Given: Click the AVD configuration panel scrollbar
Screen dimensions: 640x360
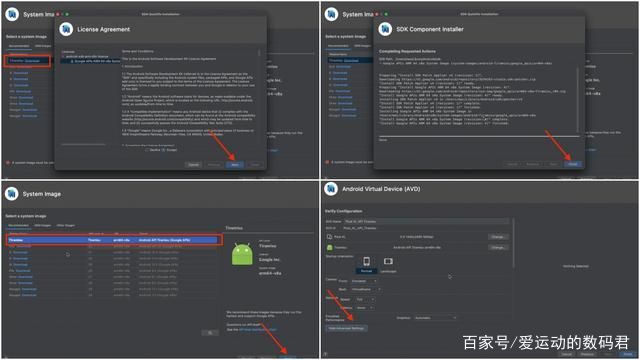Looking at the screenshot, I should [513, 243].
